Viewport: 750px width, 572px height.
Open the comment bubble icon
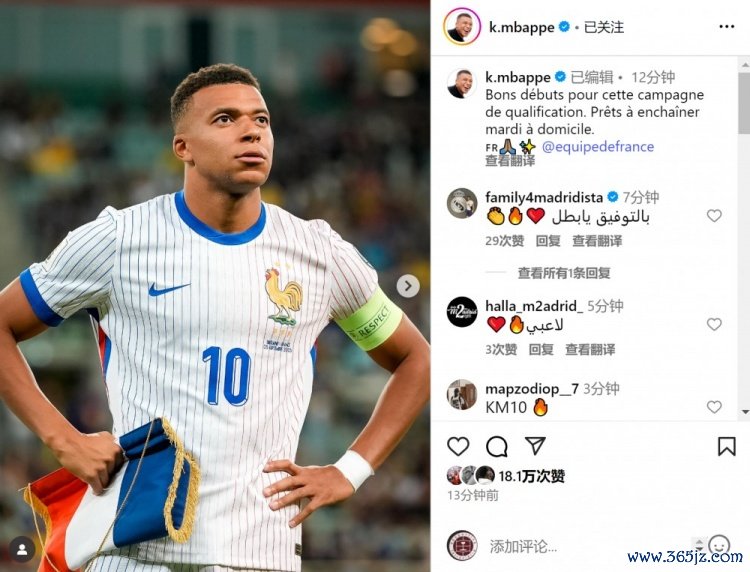pos(496,447)
